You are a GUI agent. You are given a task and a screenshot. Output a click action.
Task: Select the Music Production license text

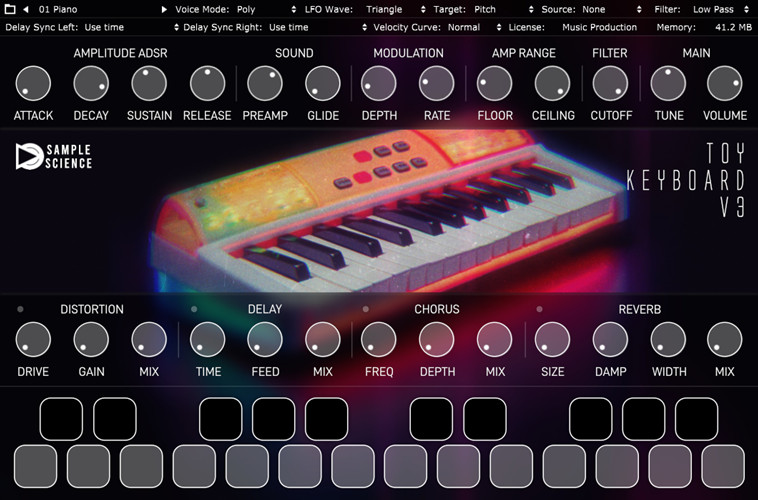coord(599,27)
